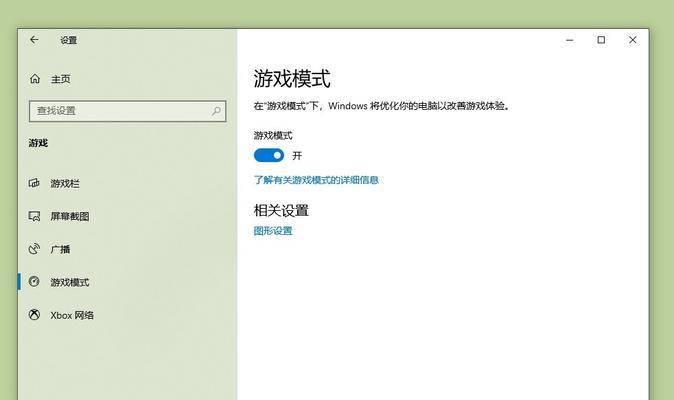
Task: Turn off the 游戏模式 toggle switch
Action: [269, 155]
